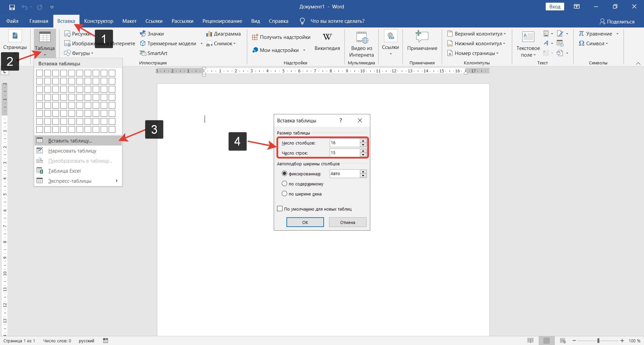Insert SmartArt graphic
Image resolution: width=644 pixels, height=345 pixels.
[154, 53]
